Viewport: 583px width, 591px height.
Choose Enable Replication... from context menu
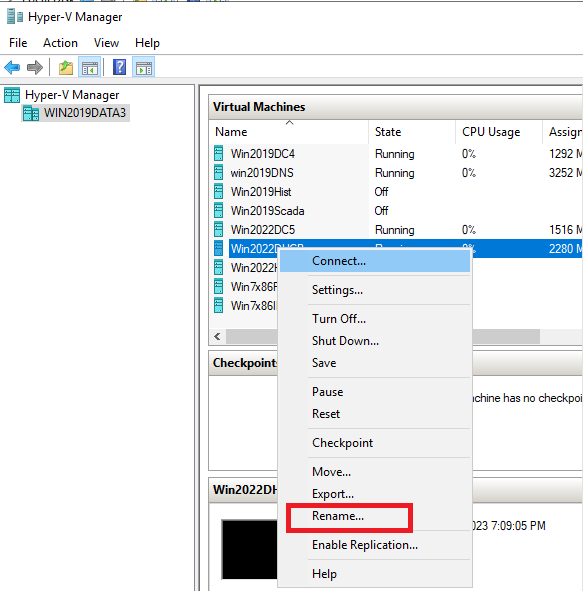pos(375,545)
